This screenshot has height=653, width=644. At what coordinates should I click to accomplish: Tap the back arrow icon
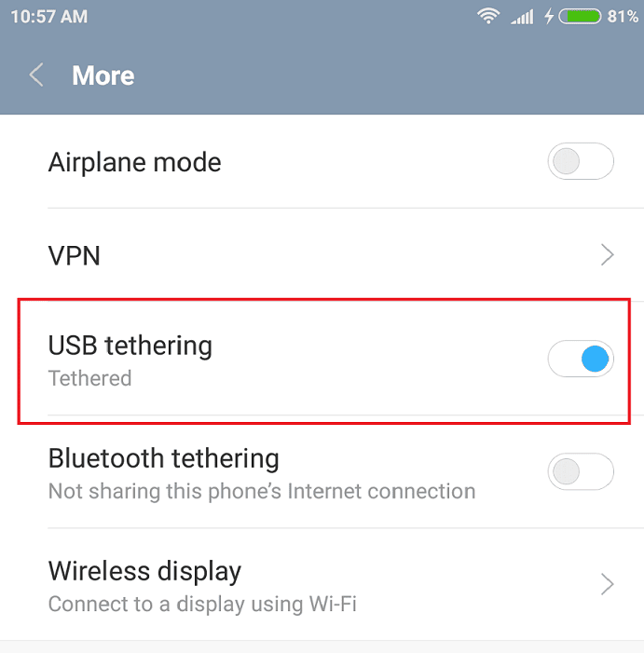pyautogui.click(x=36, y=75)
